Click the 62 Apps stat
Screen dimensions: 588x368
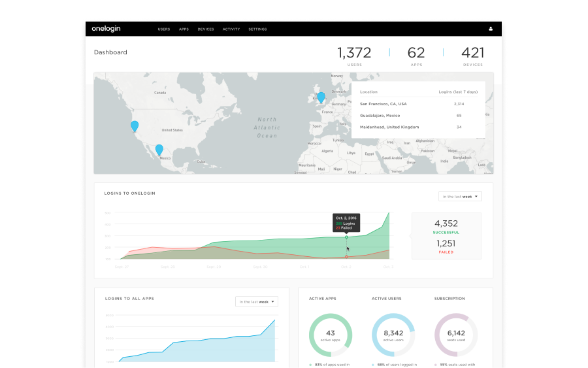pos(416,55)
